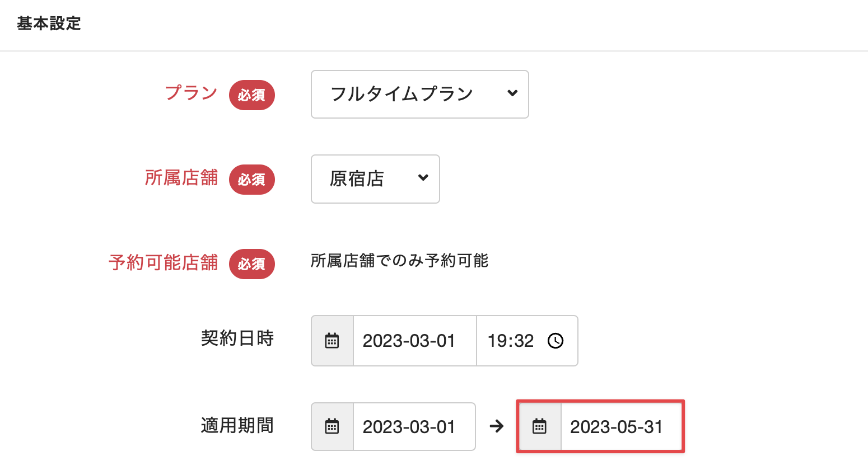
Task: Open the フルタイムプラン plan dropdown
Action: [419, 94]
